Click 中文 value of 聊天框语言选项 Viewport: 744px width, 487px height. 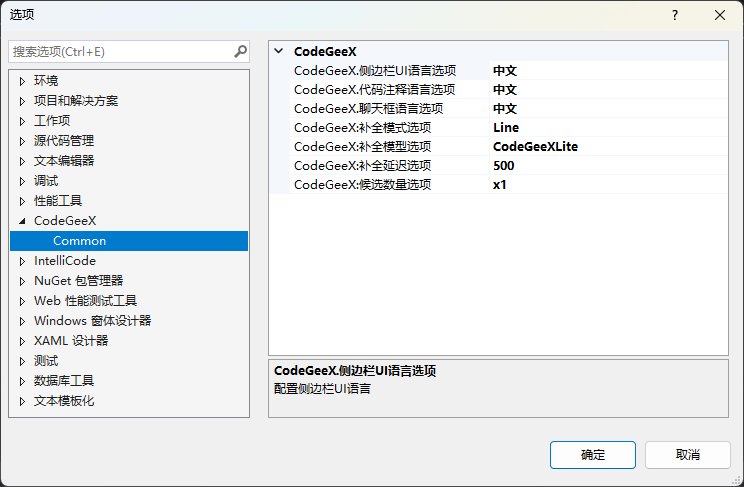click(x=505, y=108)
